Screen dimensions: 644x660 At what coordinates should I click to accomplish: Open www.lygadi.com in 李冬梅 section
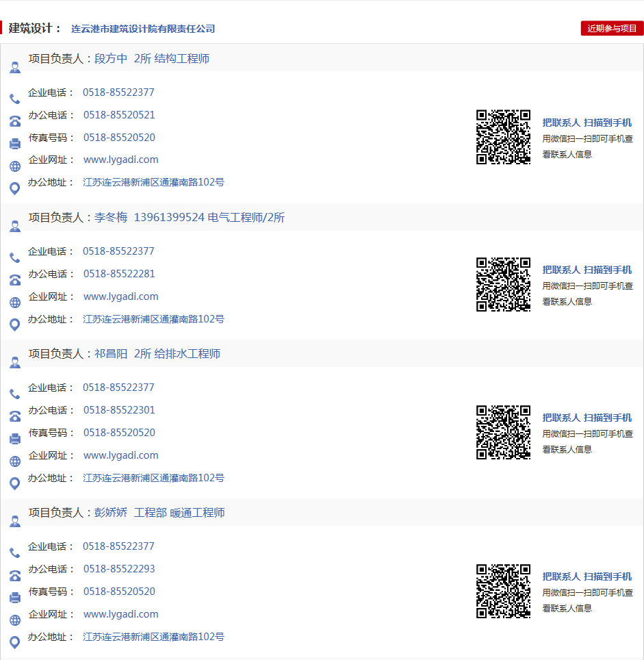point(120,296)
